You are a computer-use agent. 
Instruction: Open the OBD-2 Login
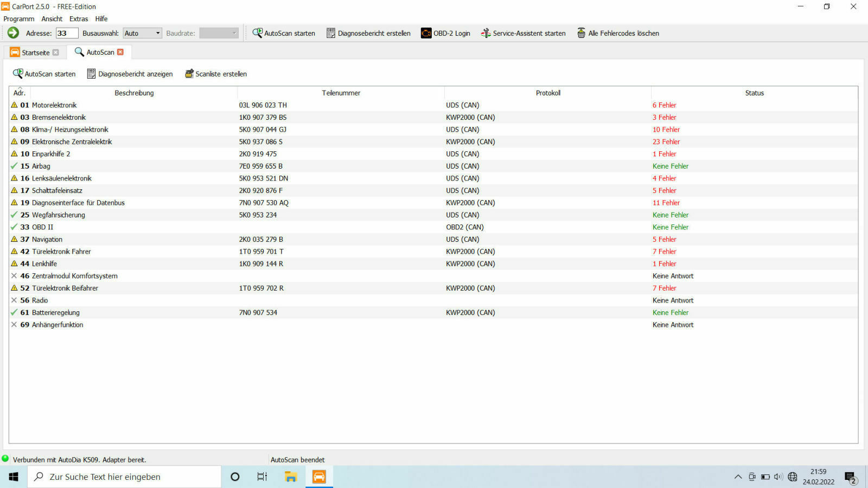click(x=445, y=33)
